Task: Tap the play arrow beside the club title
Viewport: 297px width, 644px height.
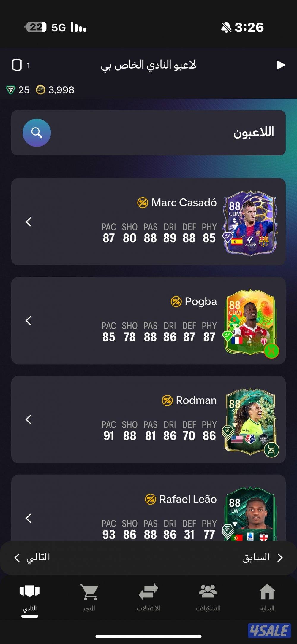Action: coord(281,65)
